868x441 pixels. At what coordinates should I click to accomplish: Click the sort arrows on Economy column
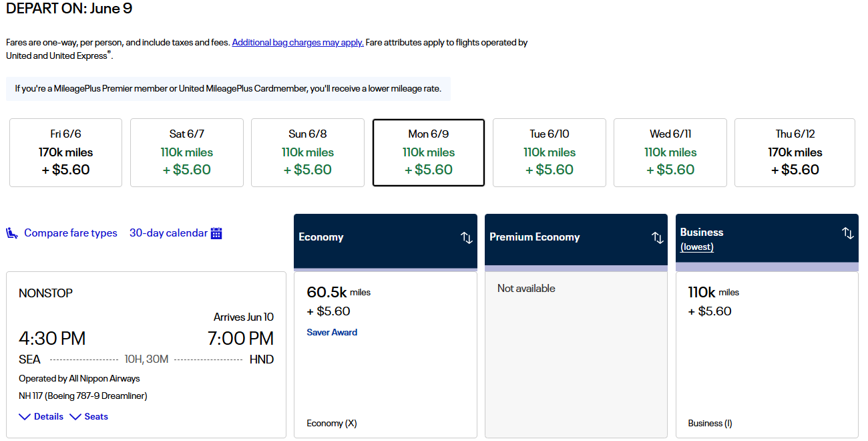pos(466,238)
